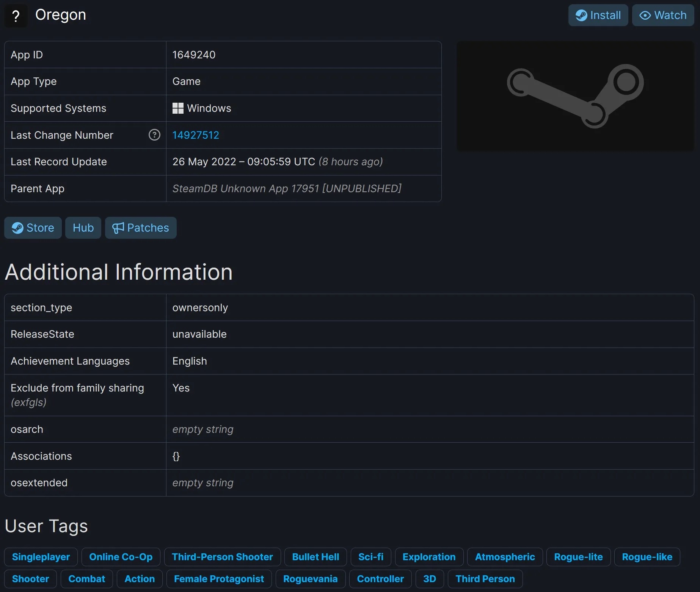This screenshot has height=592, width=700.
Task: Click the Oregon page title
Action: point(61,15)
